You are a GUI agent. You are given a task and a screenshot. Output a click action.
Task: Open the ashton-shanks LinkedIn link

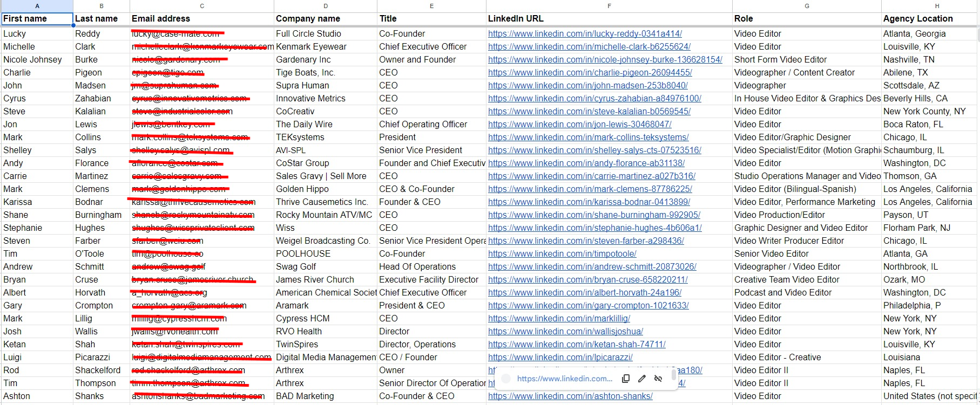[570, 396]
